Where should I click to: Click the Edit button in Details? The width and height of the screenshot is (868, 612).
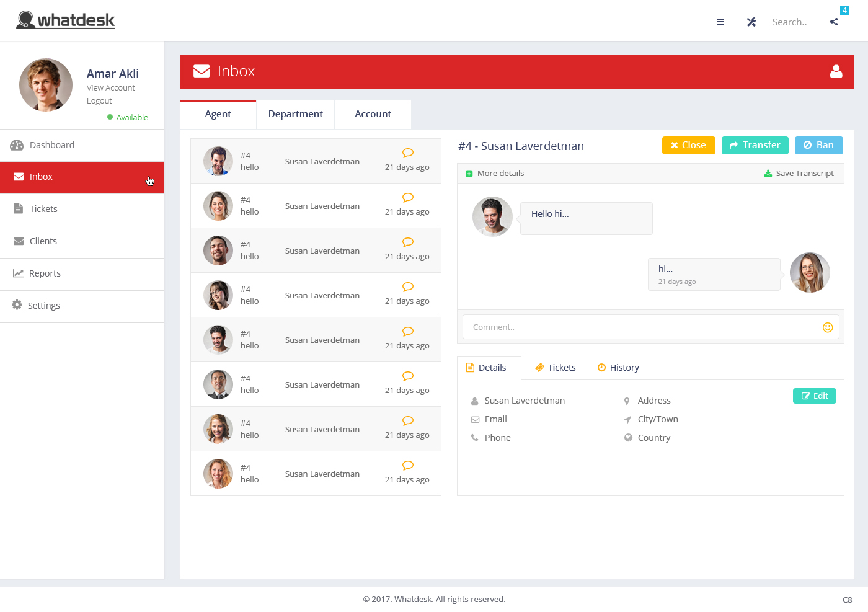click(x=814, y=396)
